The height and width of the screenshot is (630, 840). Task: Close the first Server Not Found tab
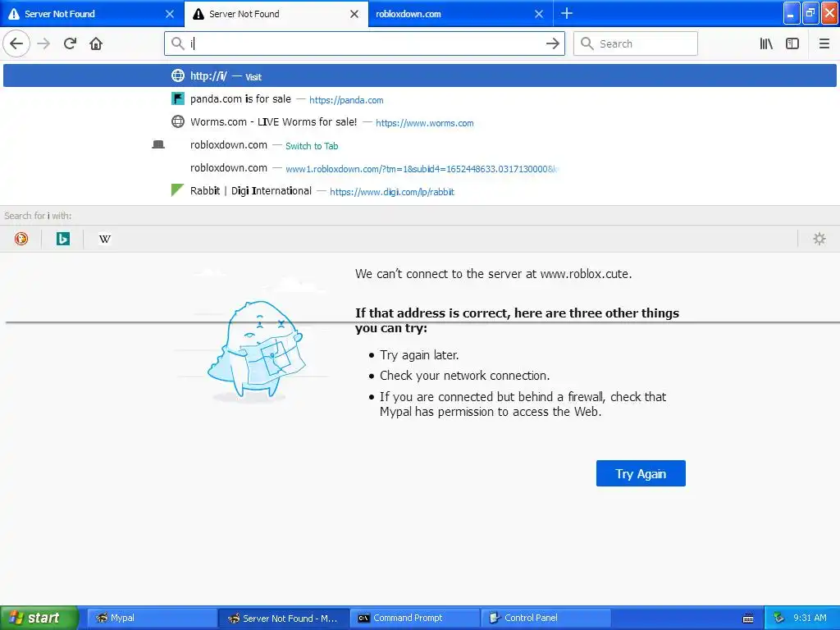(x=170, y=14)
